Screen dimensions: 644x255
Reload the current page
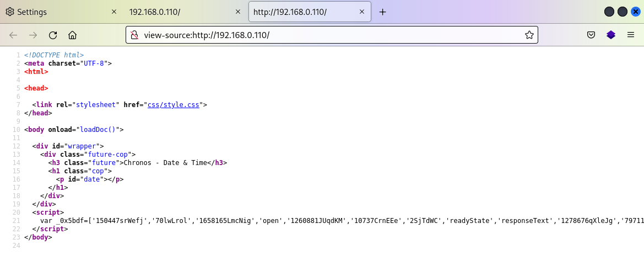(52, 35)
